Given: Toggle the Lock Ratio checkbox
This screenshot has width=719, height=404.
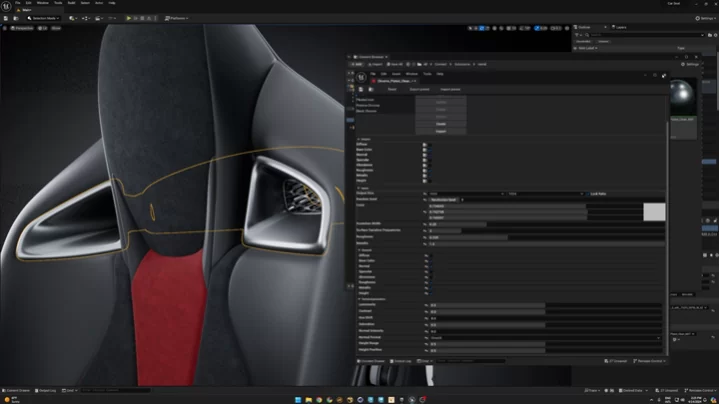Looking at the screenshot, I should 587,194.
